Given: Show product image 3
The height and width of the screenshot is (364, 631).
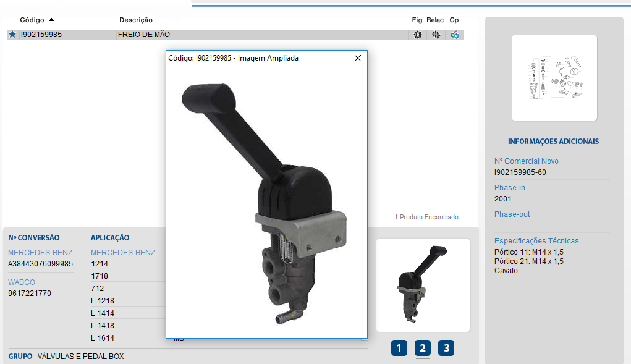Looking at the screenshot, I should click(446, 348).
